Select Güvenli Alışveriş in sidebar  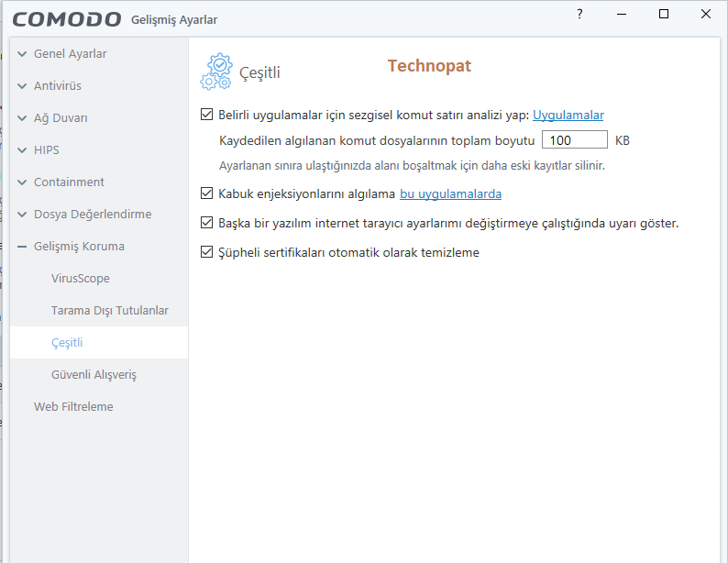(x=94, y=375)
